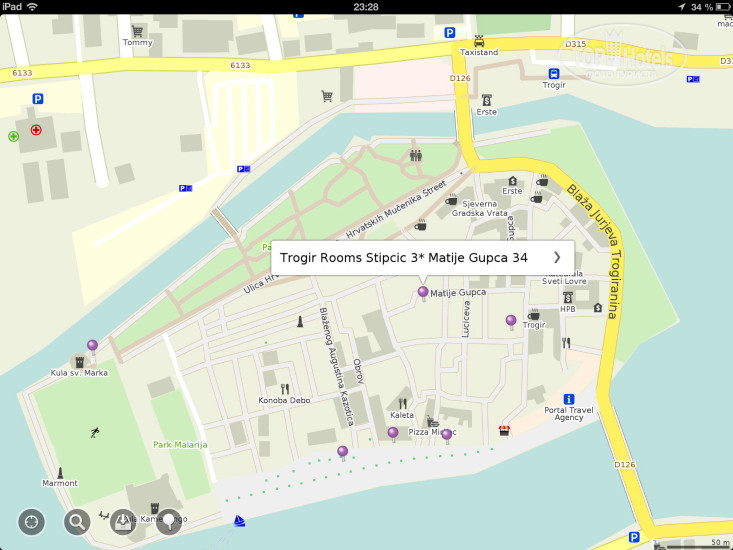Image resolution: width=733 pixels, height=550 pixels.
Task: Open map search with magnifier button
Action: pyautogui.click(x=77, y=521)
